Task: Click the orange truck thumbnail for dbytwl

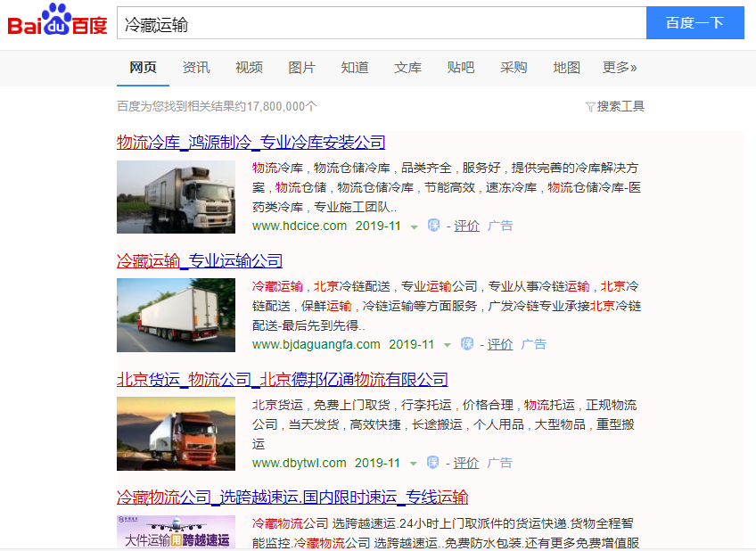Action: 176,433
